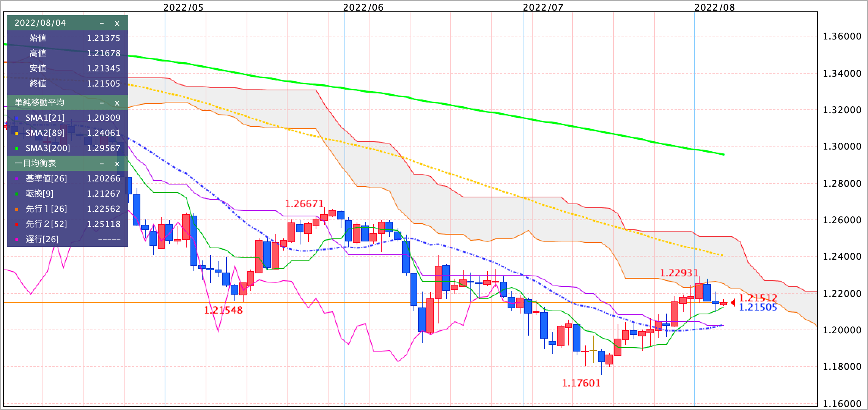Click the SMA2[89] label

click(x=45, y=133)
